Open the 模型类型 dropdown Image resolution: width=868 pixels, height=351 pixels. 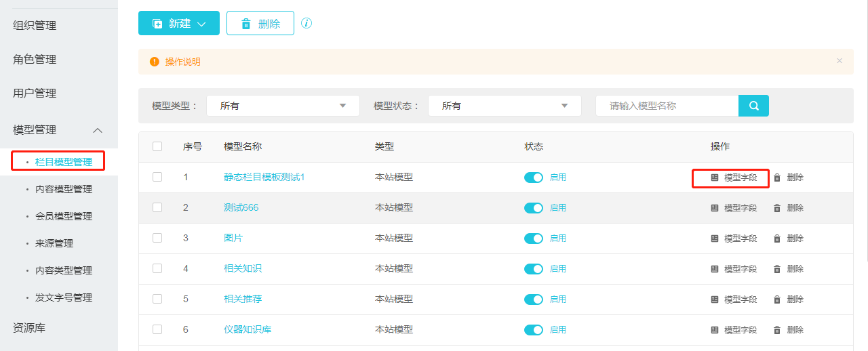click(x=283, y=106)
